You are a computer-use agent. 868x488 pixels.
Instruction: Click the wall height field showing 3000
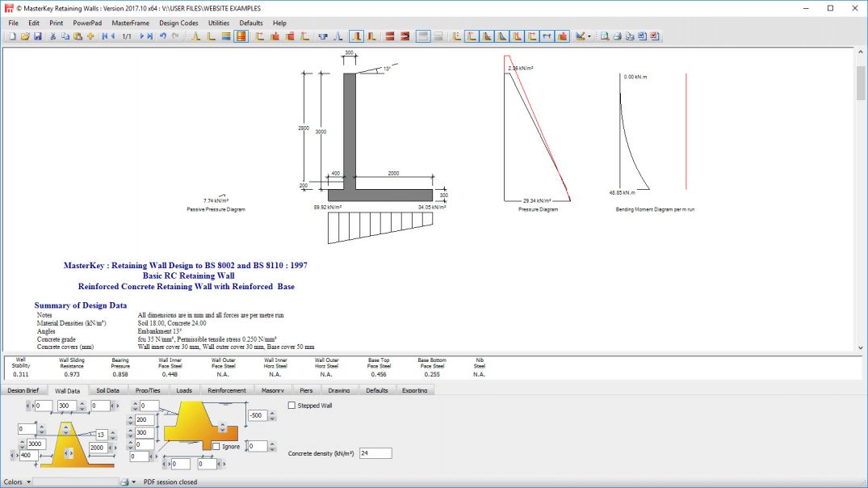tap(35, 444)
